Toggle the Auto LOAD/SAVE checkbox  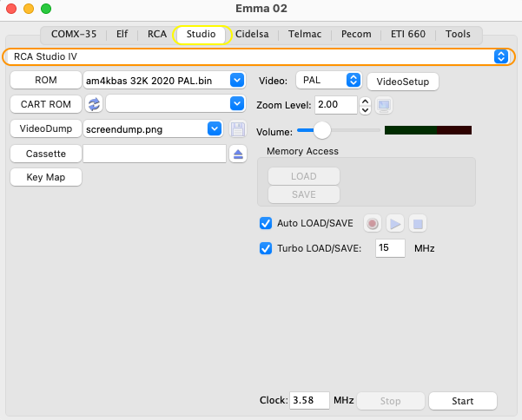coord(265,223)
